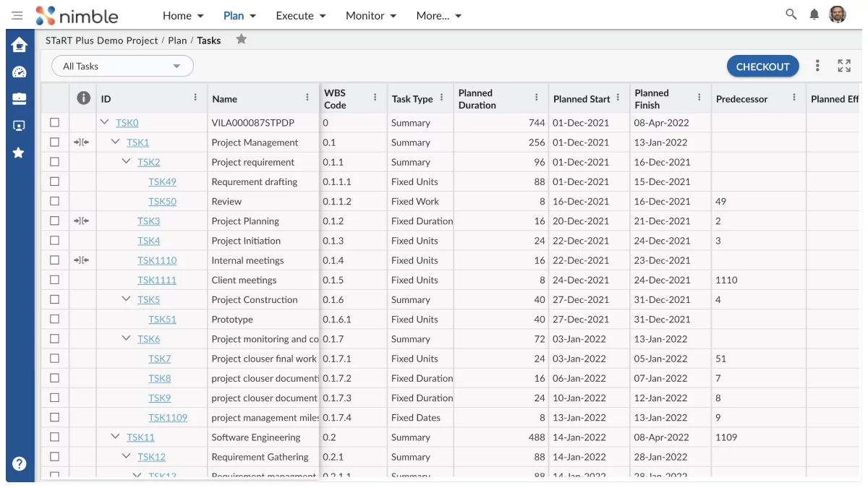Check the select-all box in header column
The width and height of the screenshot is (868, 488).
[x=54, y=98]
